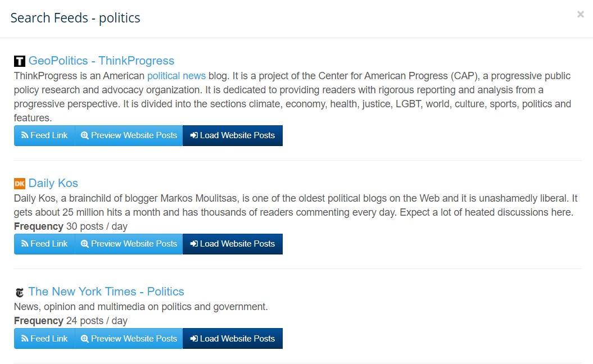The image size is (593, 364).
Task: Click RSS icon on Daily Kos Feed Link
Action: (x=25, y=244)
